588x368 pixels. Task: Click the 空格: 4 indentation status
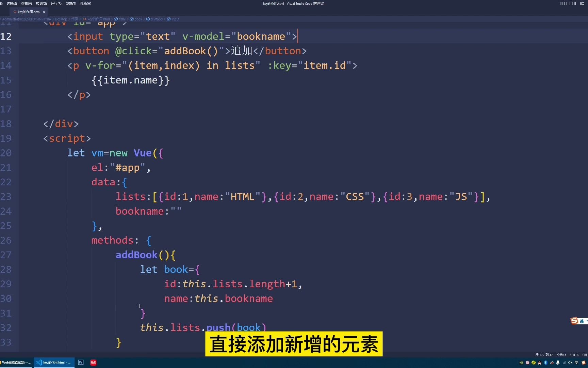(561, 355)
